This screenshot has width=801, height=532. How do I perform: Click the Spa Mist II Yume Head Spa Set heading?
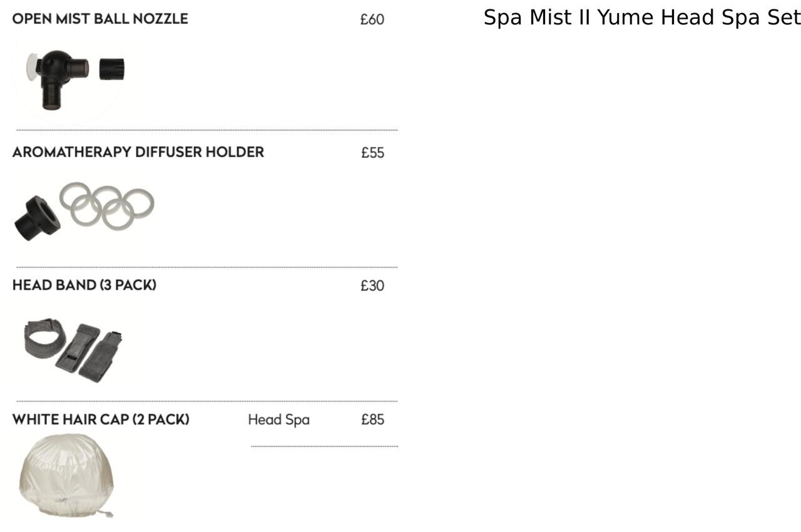pyautogui.click(x=642, y=18)
